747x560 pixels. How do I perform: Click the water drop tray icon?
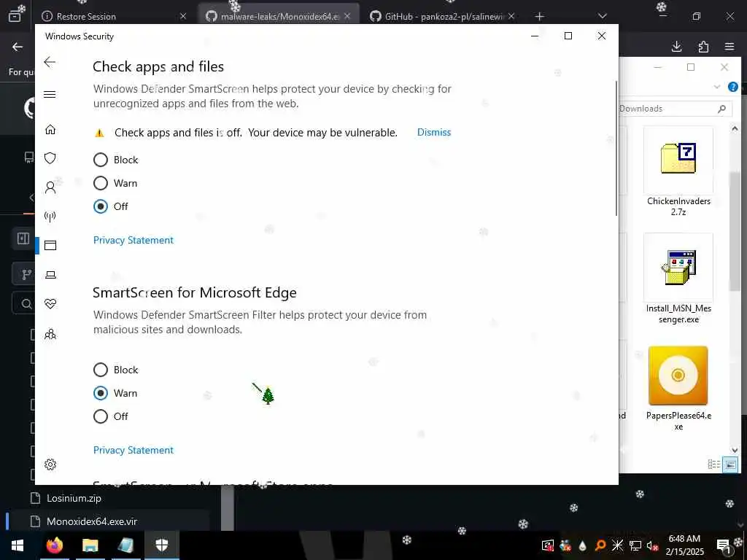(x=582, y=545)
